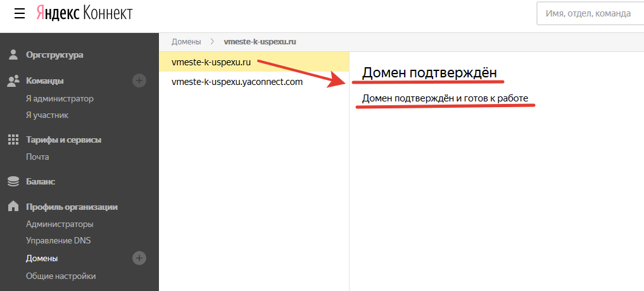Click the Профиль организации home icon
This screenshot has width=644, height=291.
pos(13,207)
